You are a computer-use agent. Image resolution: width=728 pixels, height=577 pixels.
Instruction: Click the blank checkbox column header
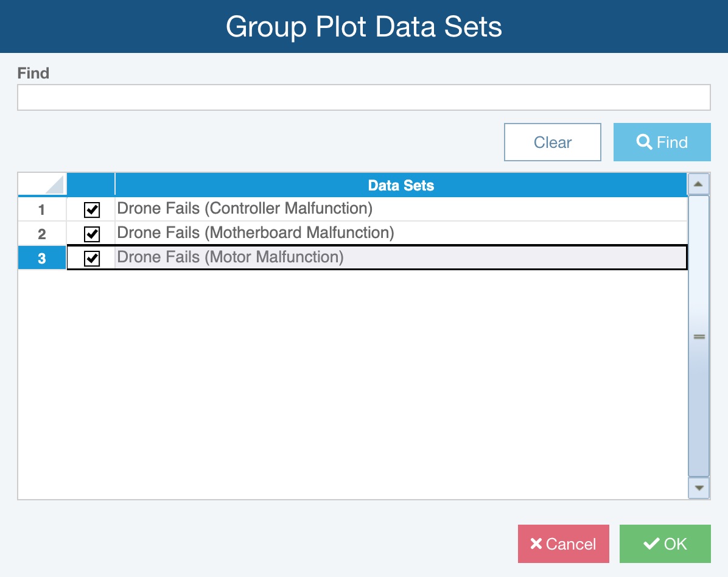click(91, 185)
